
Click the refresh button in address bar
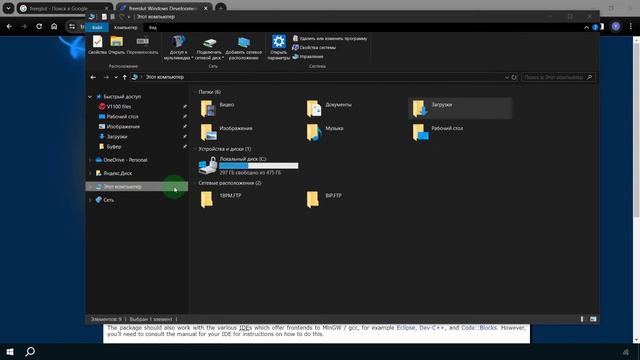(514, 77)
